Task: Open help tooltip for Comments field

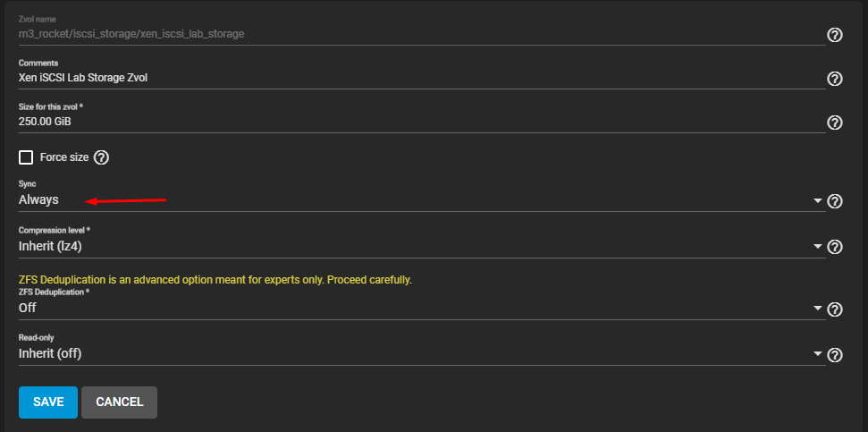Action: pos(835,79)
